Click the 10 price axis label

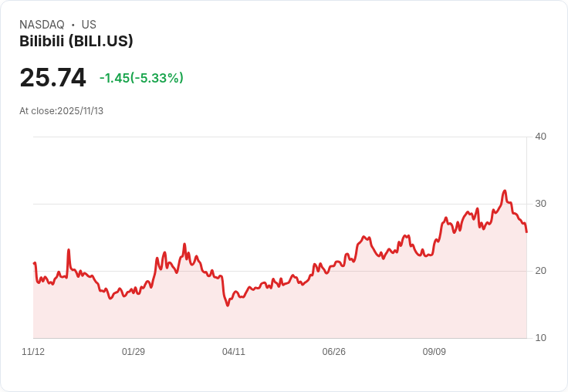pyautogui.click(x=540, y=338)
